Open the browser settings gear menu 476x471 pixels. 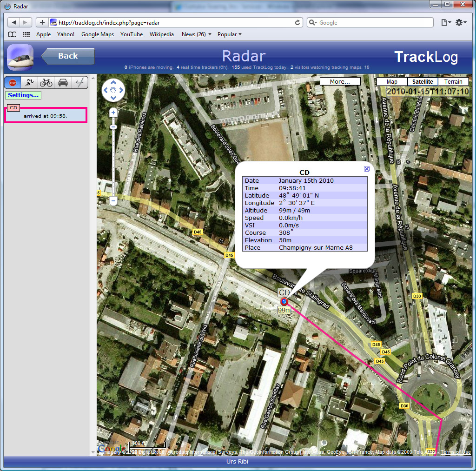point(461,22)
